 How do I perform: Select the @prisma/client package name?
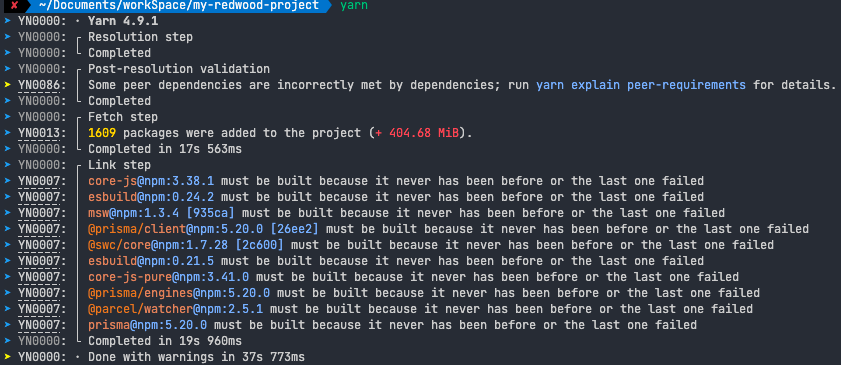coord(137,229)
